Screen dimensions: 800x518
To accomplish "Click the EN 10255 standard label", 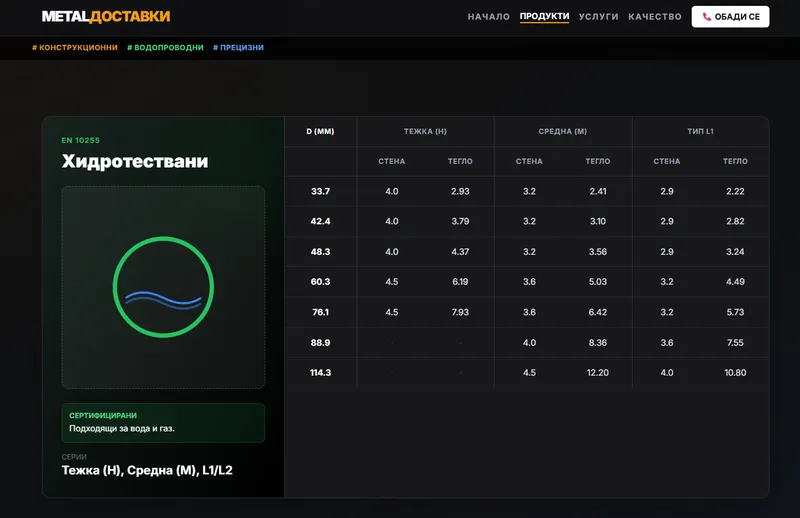I will [81, 140].
